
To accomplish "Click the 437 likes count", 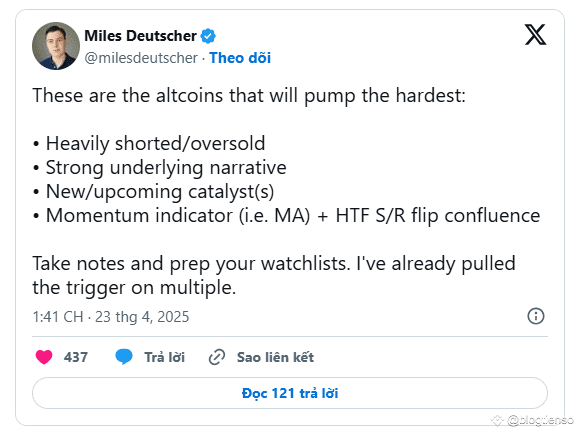I will 76,357.
